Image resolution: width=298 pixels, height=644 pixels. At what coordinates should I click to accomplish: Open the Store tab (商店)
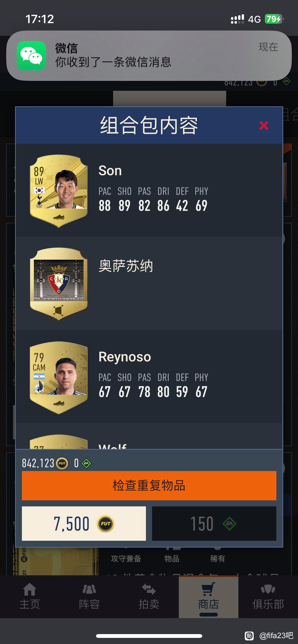(209, 596)
